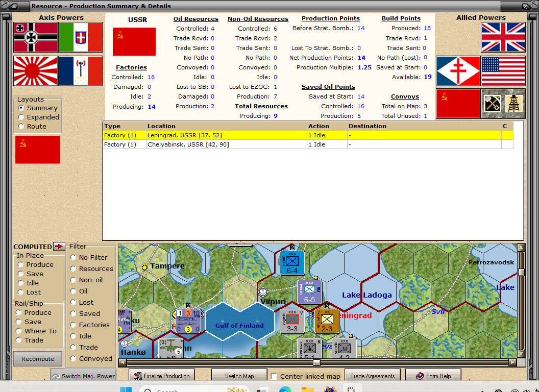Select the German flag under Axis Powers
The height and width of the screenshot is (392, 539).
[36, 37]
